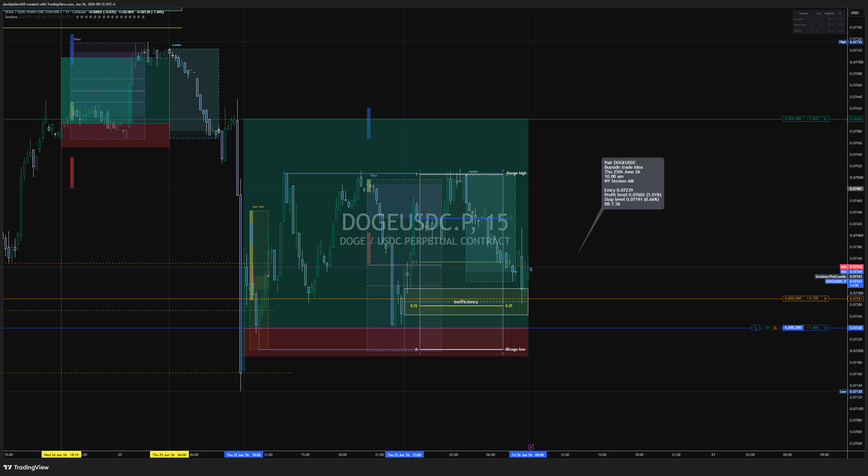Image resolution: width=868 pixels, height=476 pixels.
Task: Cancel the orange +0.70% order line
Action: tap(825, 298)
